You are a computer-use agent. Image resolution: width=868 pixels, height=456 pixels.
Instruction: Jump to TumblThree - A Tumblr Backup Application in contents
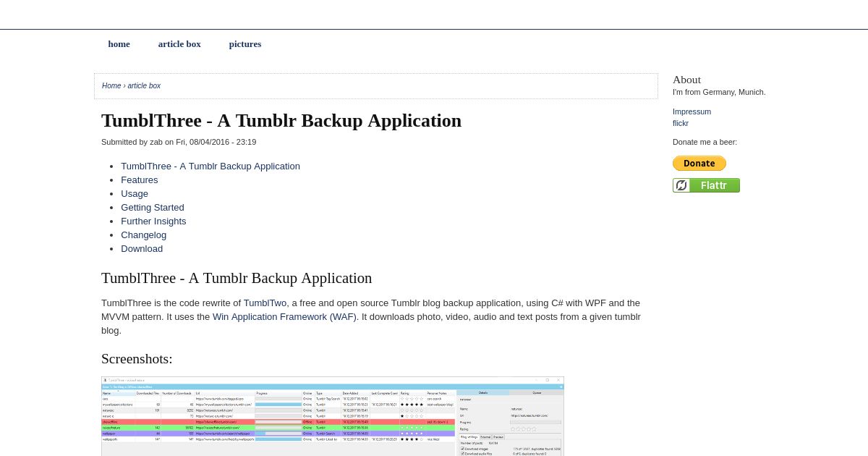[x=210, y=166]
